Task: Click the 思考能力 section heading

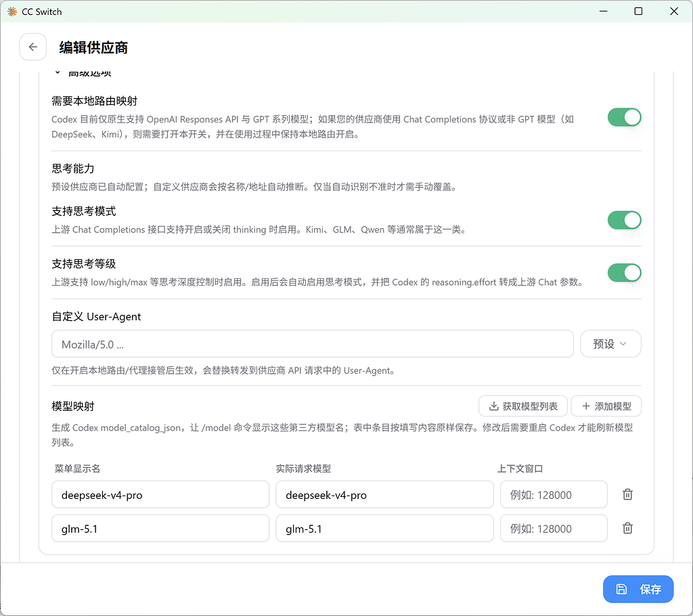Action: click(x=73, y=169)
